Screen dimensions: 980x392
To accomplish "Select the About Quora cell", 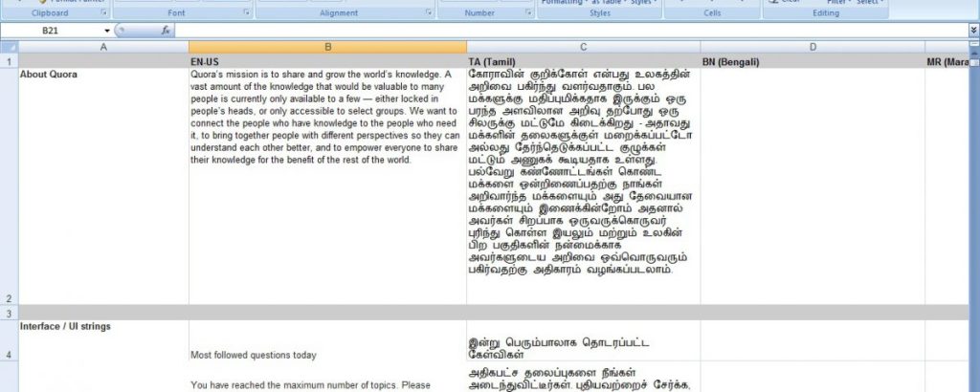I will coord(103,186).
